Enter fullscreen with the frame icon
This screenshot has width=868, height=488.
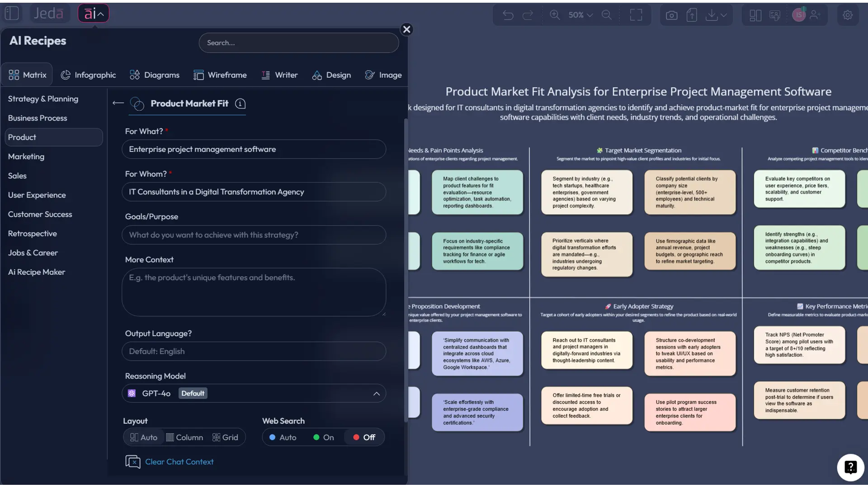636,14
